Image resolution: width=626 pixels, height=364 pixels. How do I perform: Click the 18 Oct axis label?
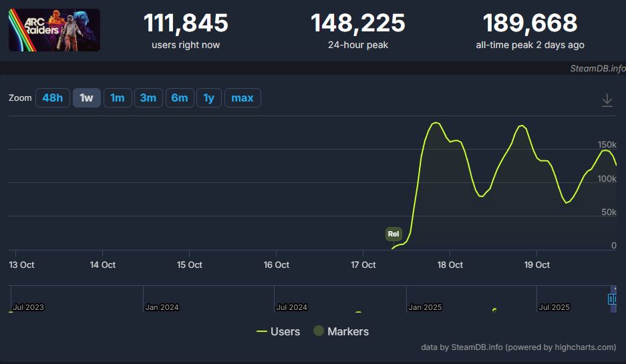(x=450, y=264)
